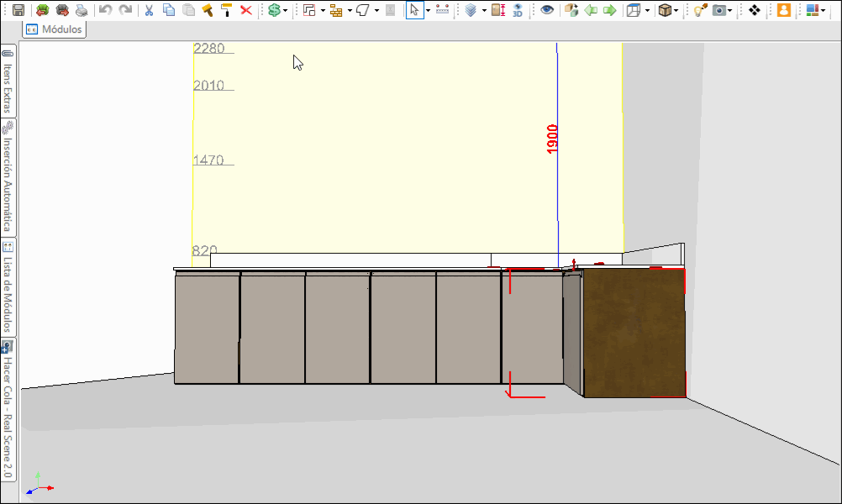Viewport: 842px width, 504px height.
Task: Click the Print icon
Action: click(x=82, y=10)
